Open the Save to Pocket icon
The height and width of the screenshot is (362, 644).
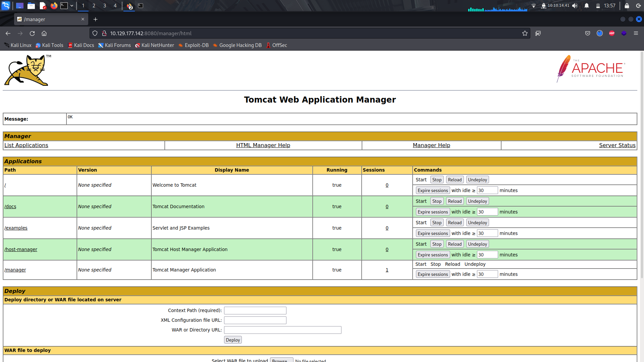(x=588, y=33)
